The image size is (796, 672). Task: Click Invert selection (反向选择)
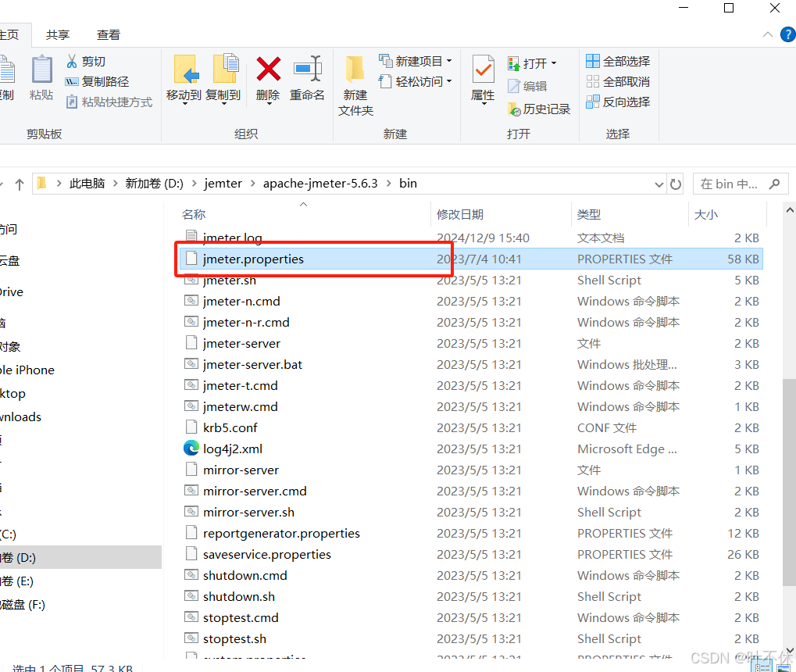click(618, 102)
